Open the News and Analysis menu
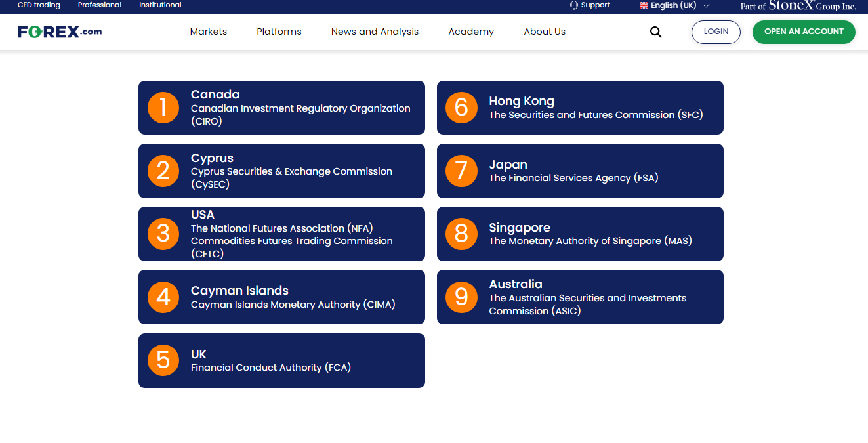 coord(375,32)
